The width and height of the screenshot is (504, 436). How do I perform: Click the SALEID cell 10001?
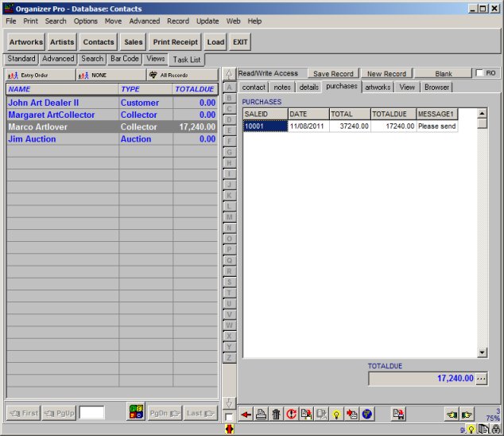tap(266, 127)
